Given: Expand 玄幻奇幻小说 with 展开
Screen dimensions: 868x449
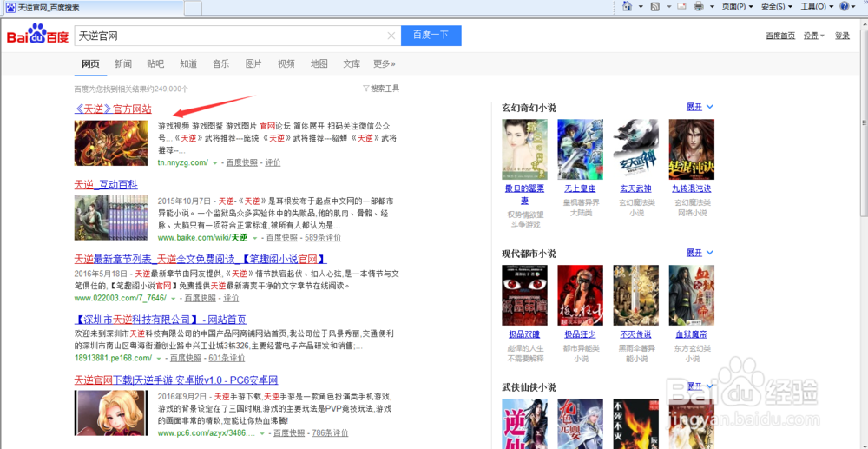Looking at the screenshot, I should [700, 107].
